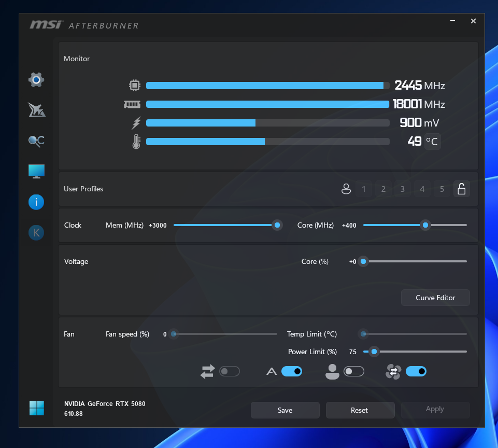Disable the auto fan toggle
The image size is (498, 448).
click(x=292, y=371)
